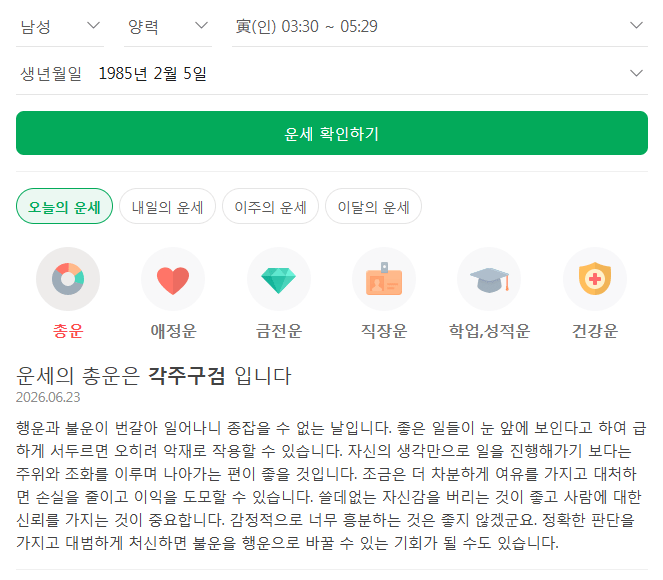Screen dimensions: 663x580
Task: Select the 건강운 label text
Action: tap(595, 331)
